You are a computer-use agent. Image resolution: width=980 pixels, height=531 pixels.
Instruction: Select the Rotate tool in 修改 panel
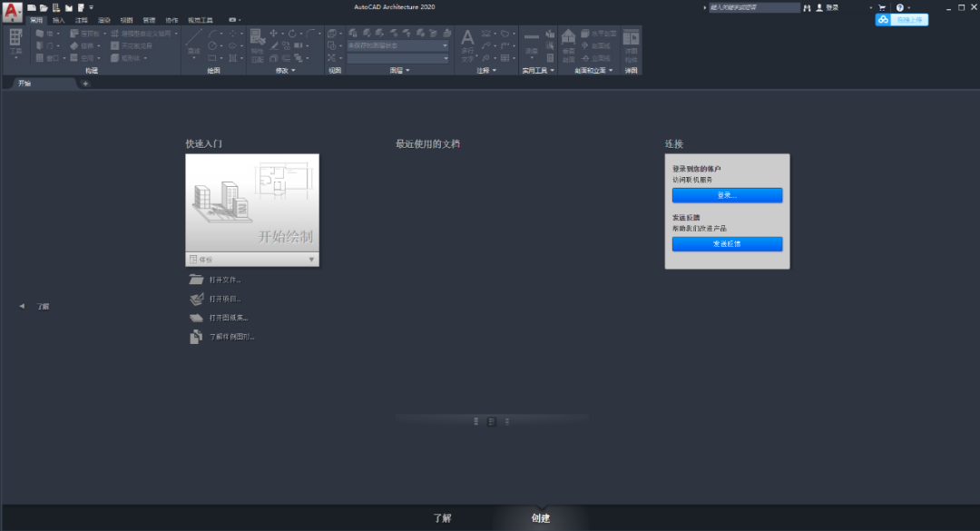(292, 34)
